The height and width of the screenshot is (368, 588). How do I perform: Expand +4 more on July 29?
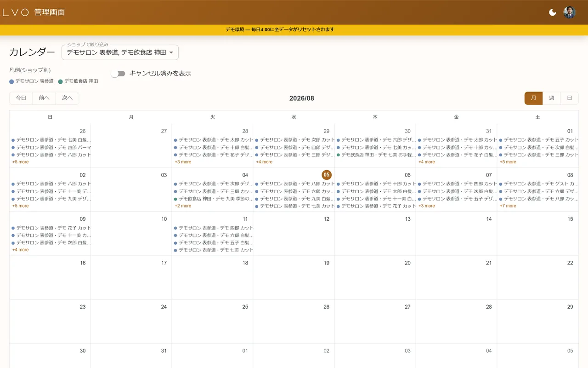(x=264, y=162)
